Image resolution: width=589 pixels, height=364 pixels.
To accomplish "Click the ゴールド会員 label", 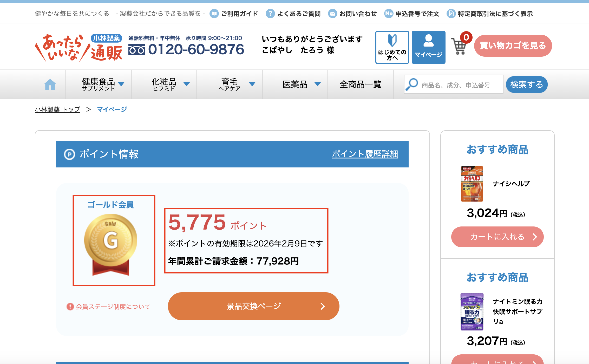I will click(x=111, y=205).
